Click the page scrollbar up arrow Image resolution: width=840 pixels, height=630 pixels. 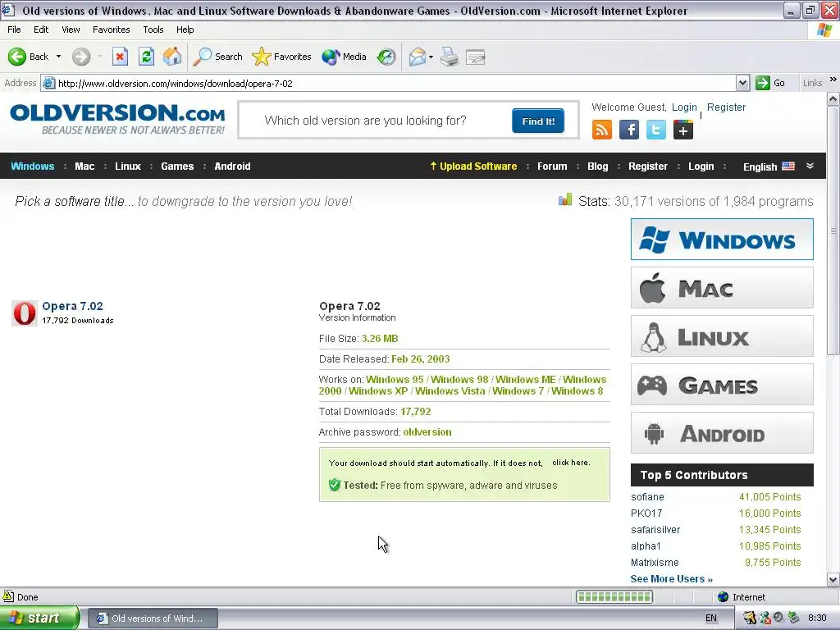pyautogui.click(x=833, y=98)
